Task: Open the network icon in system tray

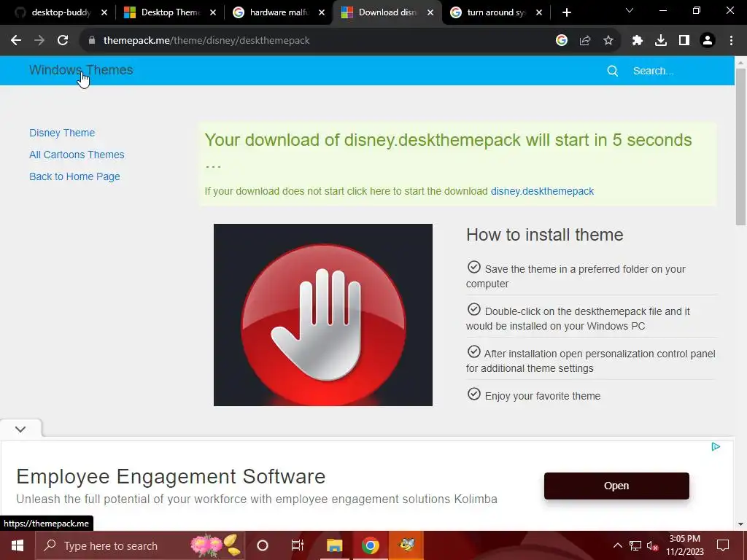Action: click(x=635, y=545)
